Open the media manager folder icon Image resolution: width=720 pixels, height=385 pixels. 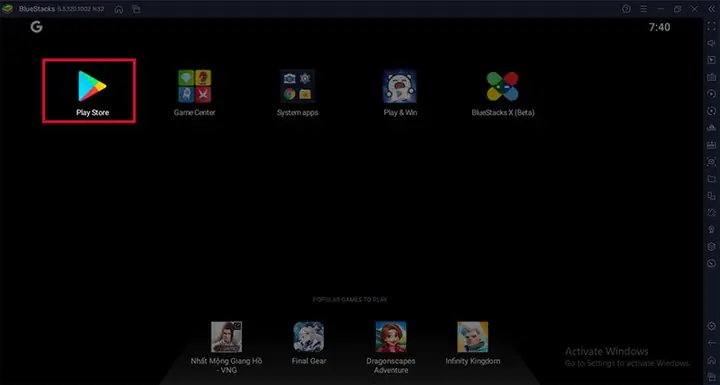[x=711, y=179]
